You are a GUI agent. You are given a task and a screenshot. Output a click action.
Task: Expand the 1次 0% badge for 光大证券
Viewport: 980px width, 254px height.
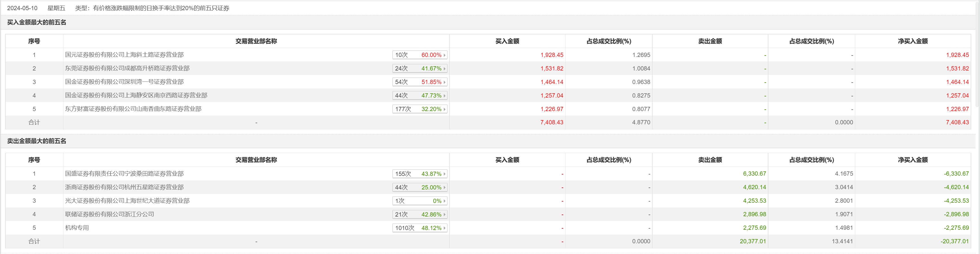click(419, 201)
